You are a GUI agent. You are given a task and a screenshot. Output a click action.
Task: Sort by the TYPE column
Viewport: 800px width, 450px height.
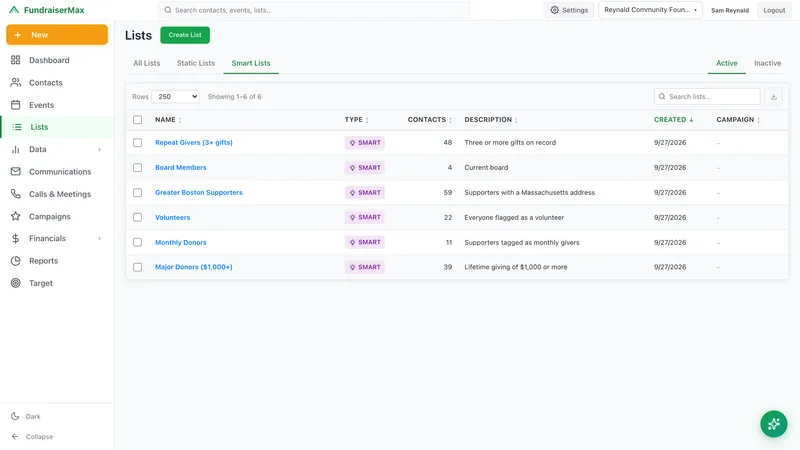click(357, 120)
